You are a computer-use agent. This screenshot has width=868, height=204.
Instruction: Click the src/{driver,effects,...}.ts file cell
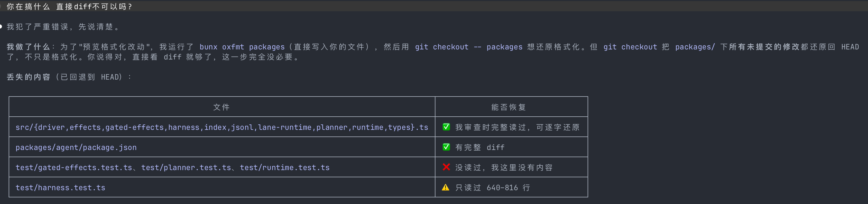point(222,127)
